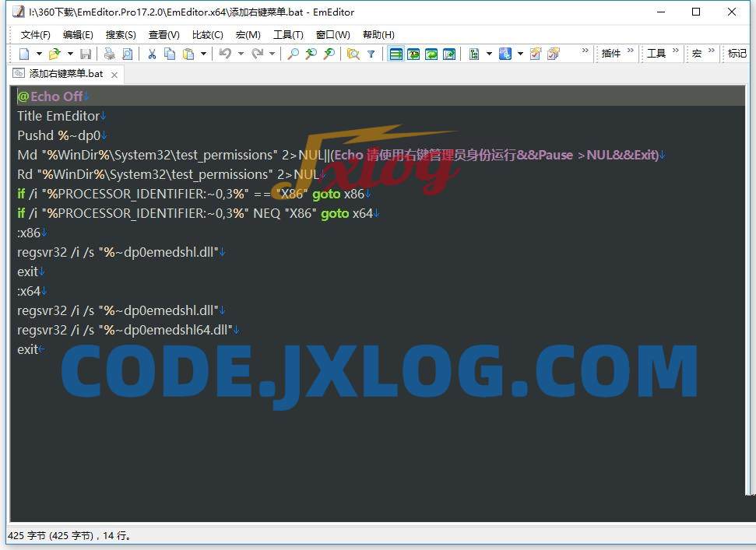Open a file using the Open folder icon
This screenshot has height=550, width=756.
coord(55,53)
